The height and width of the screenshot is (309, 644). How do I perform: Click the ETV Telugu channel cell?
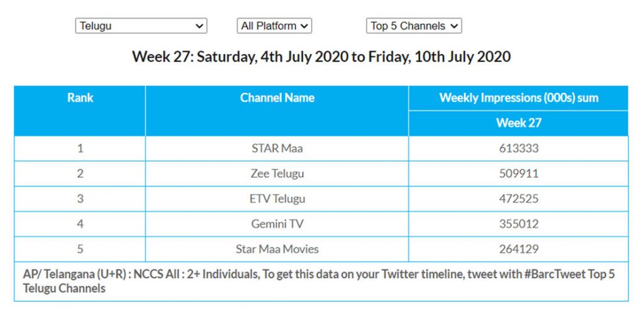(x=277, y=199)
